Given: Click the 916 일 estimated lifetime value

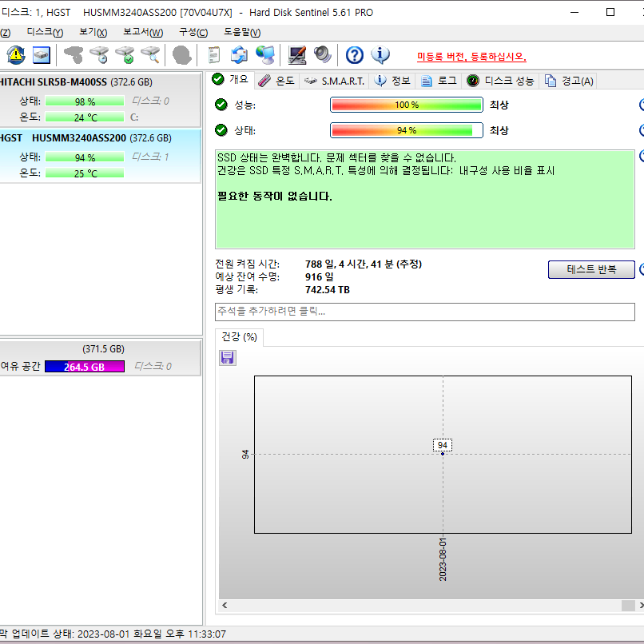Looking at the screenshot, I should click(319, 276).
